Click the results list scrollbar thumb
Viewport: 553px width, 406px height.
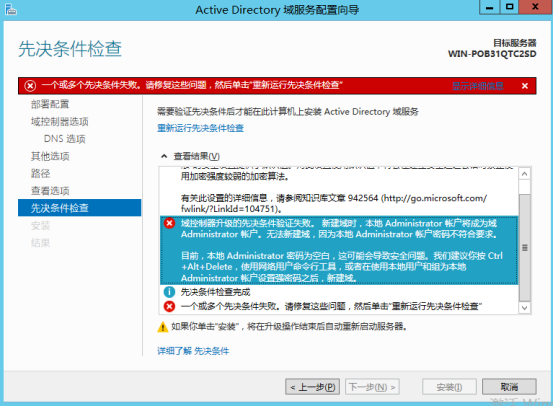click(524, 248)
